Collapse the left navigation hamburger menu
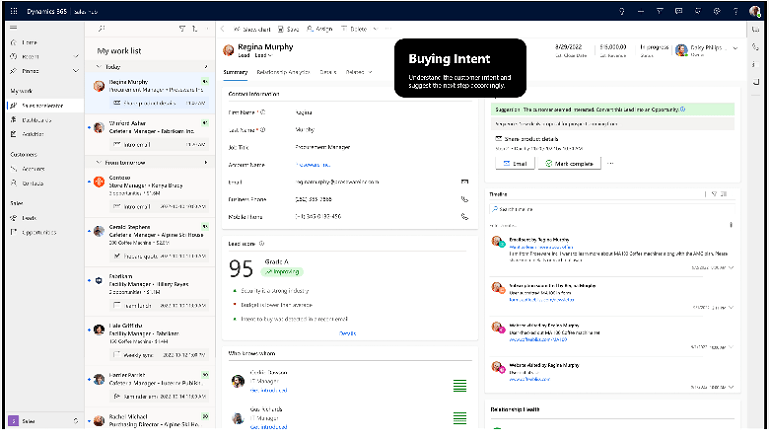770x440 pixels. (12, 29)
